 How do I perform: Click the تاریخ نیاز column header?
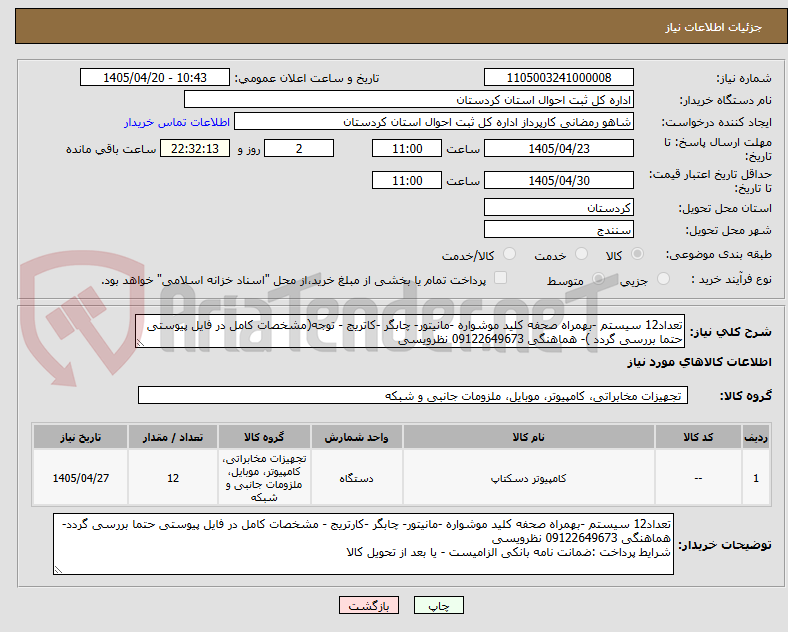tap(80, 437)
